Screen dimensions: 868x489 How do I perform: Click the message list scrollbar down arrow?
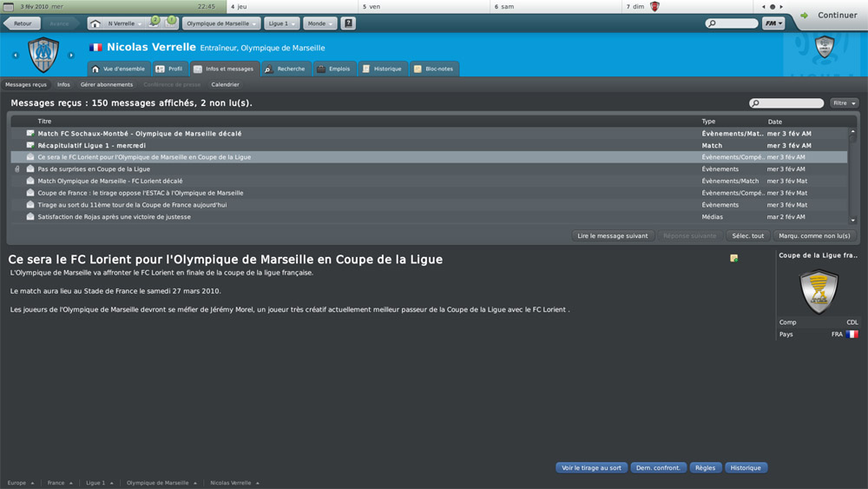(853, 220)
